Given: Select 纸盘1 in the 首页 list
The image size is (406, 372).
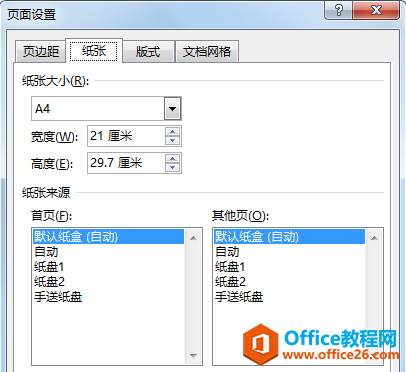Looking at the screenshot, I should click(108, 267).
